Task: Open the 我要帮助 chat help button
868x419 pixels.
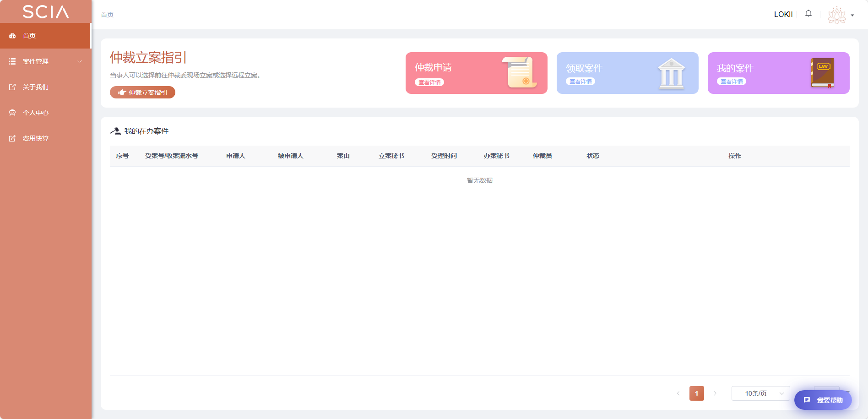Action: (823, 400)
